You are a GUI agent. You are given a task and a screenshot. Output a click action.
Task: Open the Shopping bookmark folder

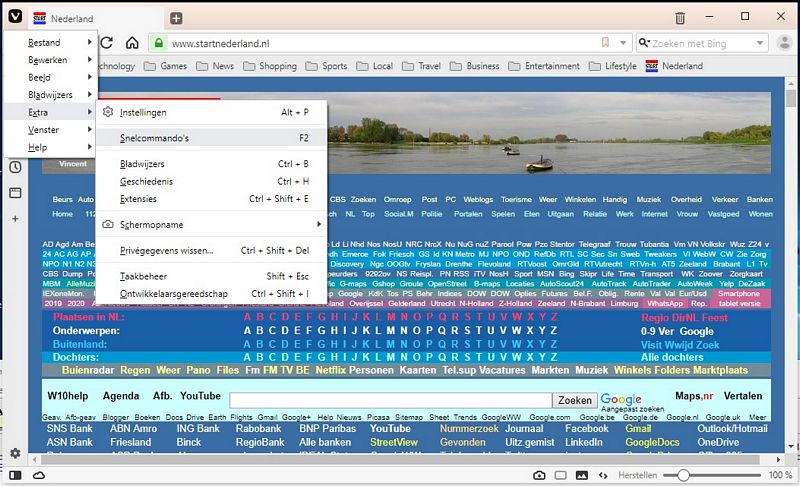(x=270, y=66)
